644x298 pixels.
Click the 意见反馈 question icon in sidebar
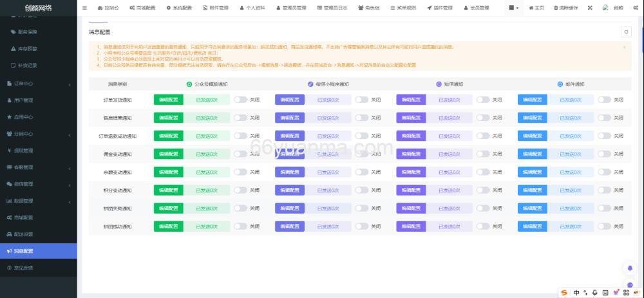tap(10, 268)
